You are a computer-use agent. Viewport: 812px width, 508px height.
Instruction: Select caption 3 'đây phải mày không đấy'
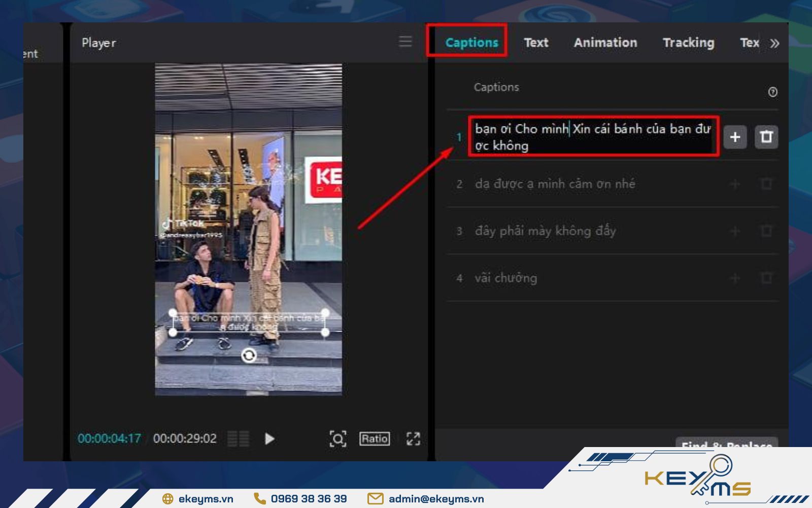coord(545,231)
